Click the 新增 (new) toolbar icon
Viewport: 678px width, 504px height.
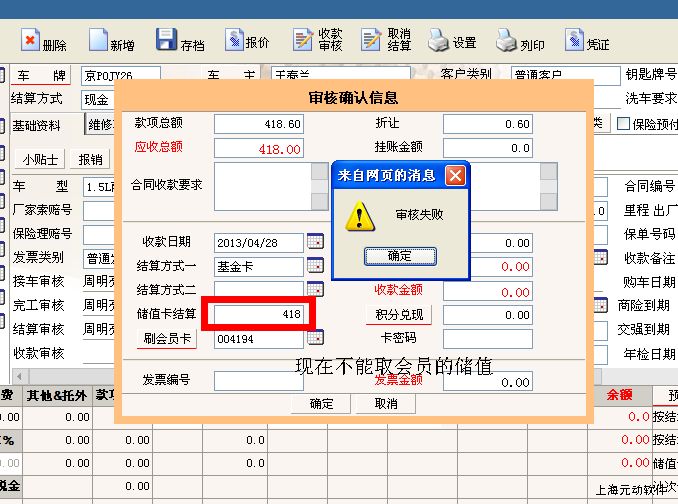[98, 42]
